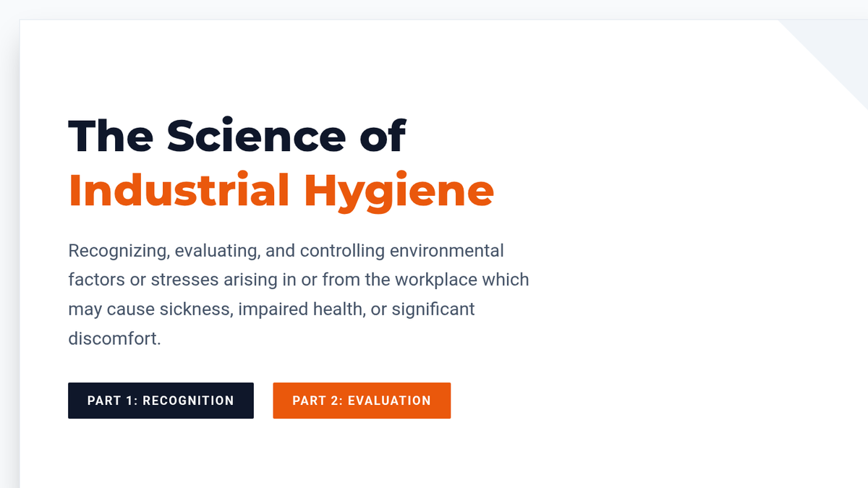
Task: Click the word "discomfort." ending the paragraph
Action: click(x=114, y=338)
